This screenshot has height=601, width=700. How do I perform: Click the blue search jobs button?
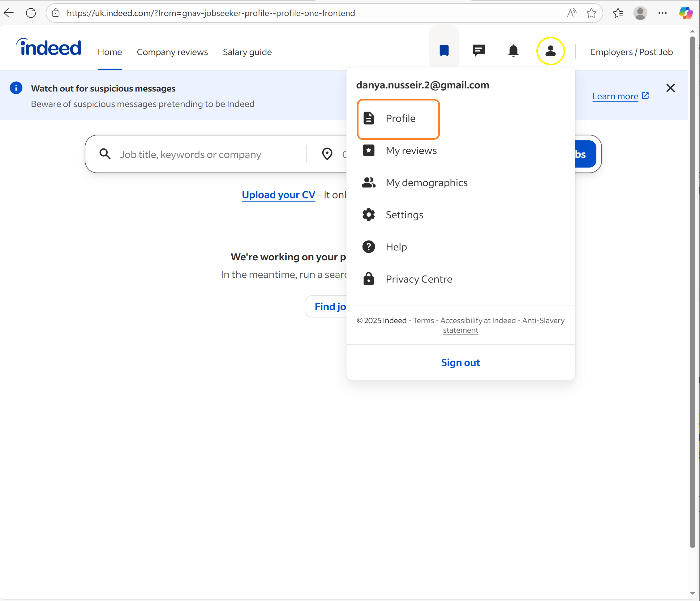[x=586, y=154]
